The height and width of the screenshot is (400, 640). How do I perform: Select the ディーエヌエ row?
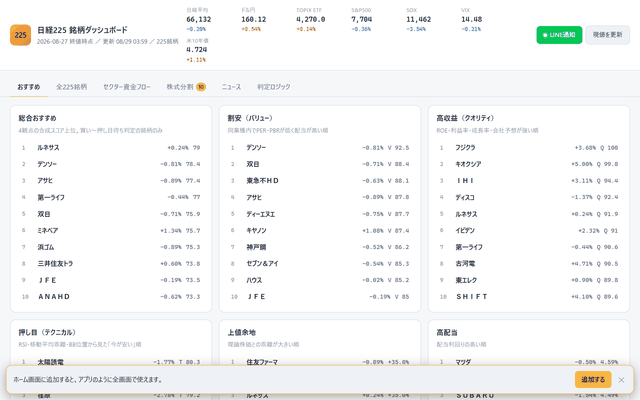pos(320,214)
